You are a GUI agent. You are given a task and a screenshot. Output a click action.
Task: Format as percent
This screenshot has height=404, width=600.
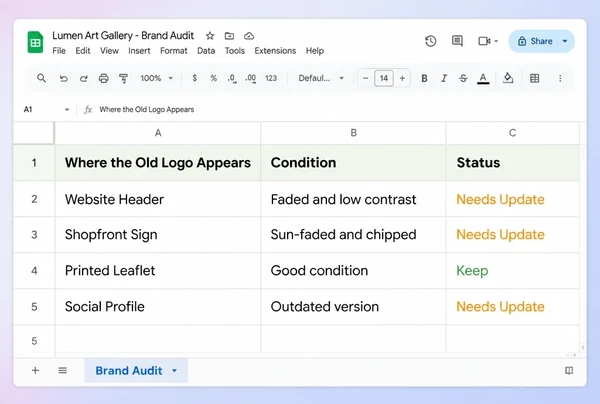point(214,78)
